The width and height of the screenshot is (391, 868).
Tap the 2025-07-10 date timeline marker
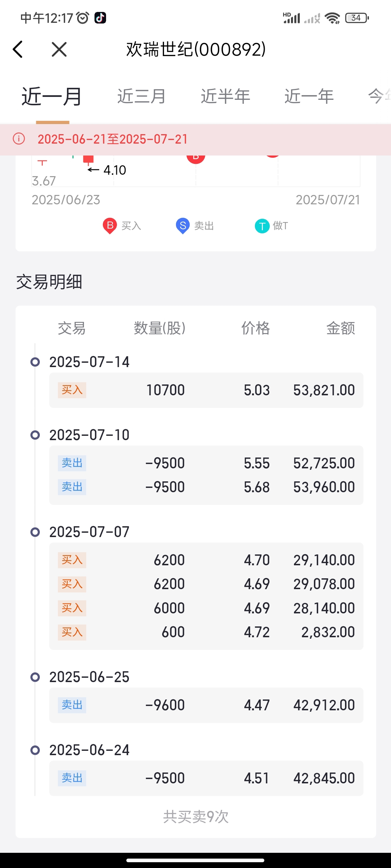tap(35, 435)
